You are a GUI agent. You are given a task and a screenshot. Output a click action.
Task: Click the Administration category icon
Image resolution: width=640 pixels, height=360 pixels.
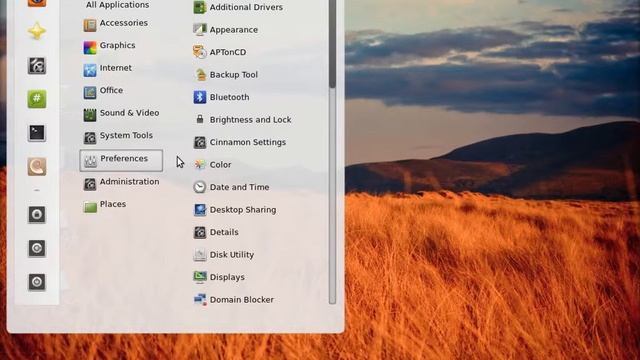point(90,184)
